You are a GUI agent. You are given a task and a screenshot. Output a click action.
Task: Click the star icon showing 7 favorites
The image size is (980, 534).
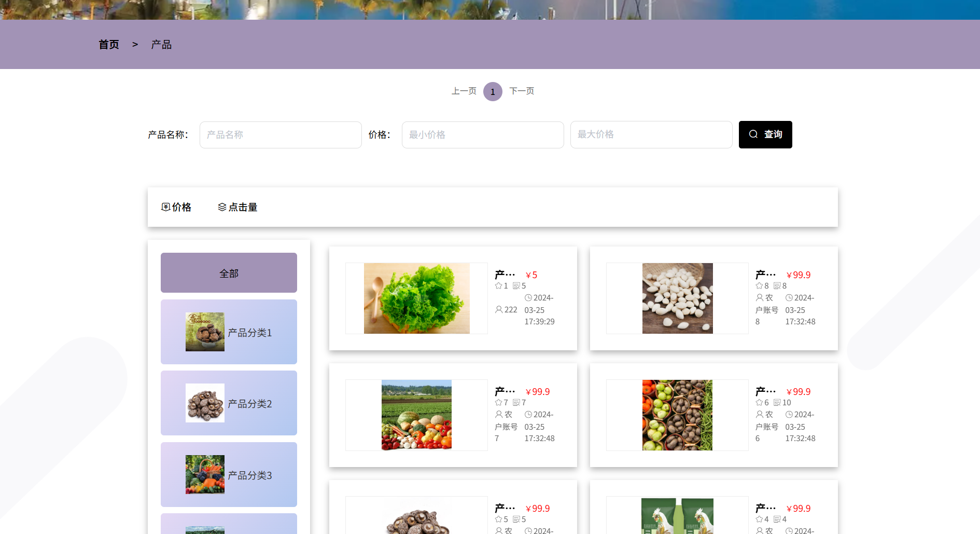coord(498,403)
